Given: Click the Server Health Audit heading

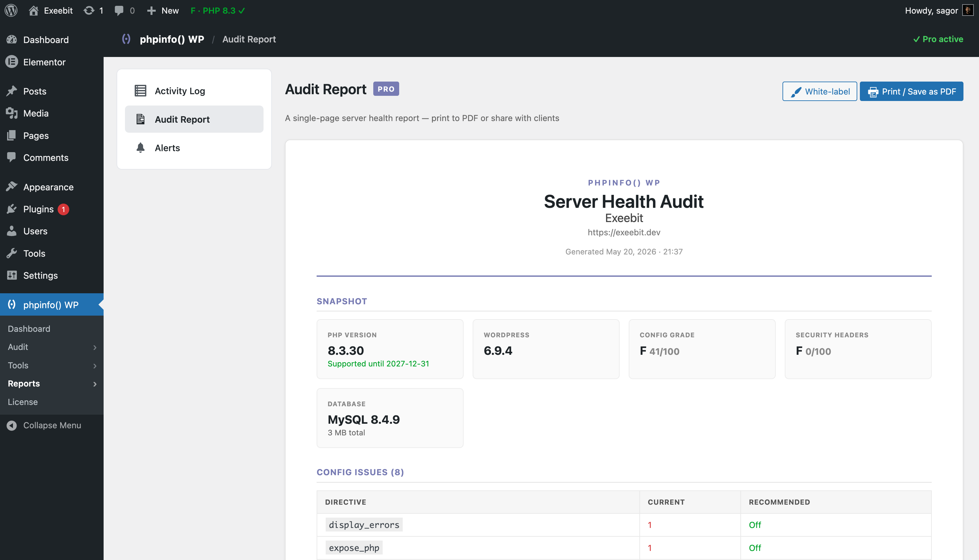Looking at the screenshot, I should tap(624, 202).
